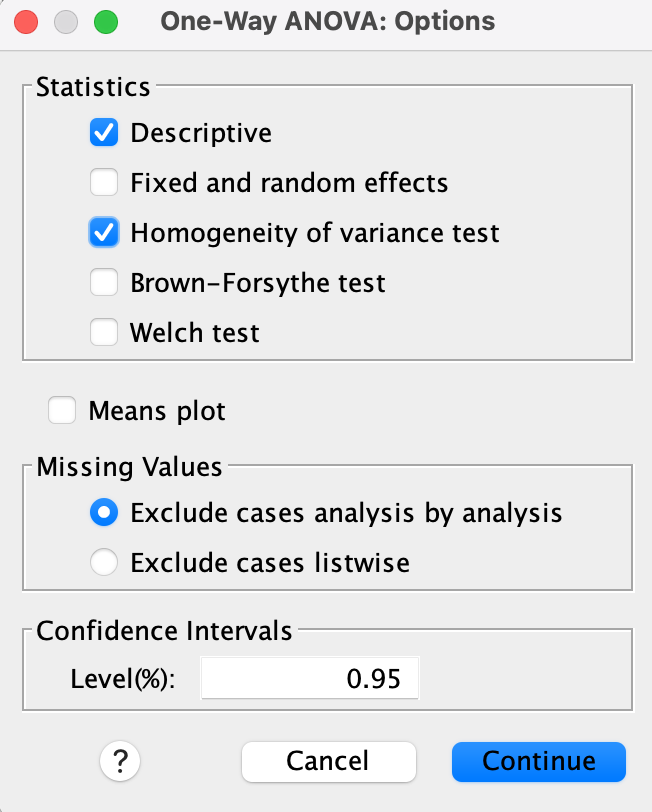Enable the Means plot checkbox
The height and width of the screenshot is (812, 652).
click(62, 411)
